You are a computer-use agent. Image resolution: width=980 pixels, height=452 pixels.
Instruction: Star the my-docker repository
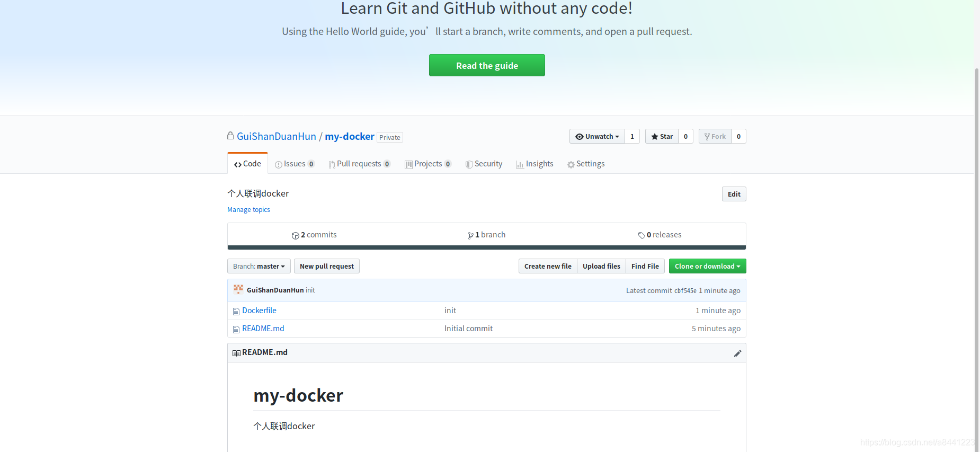662,136
